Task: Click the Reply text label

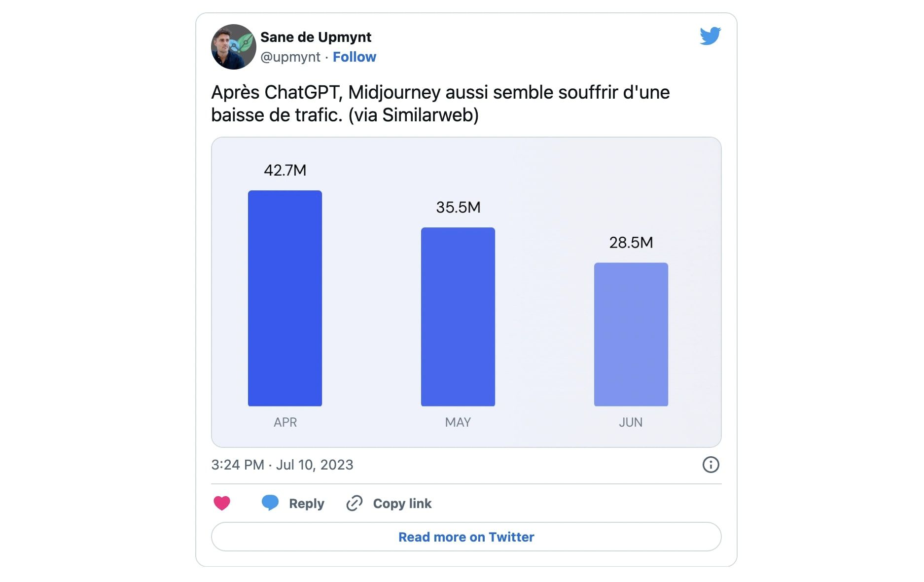Action: [307, 504]
